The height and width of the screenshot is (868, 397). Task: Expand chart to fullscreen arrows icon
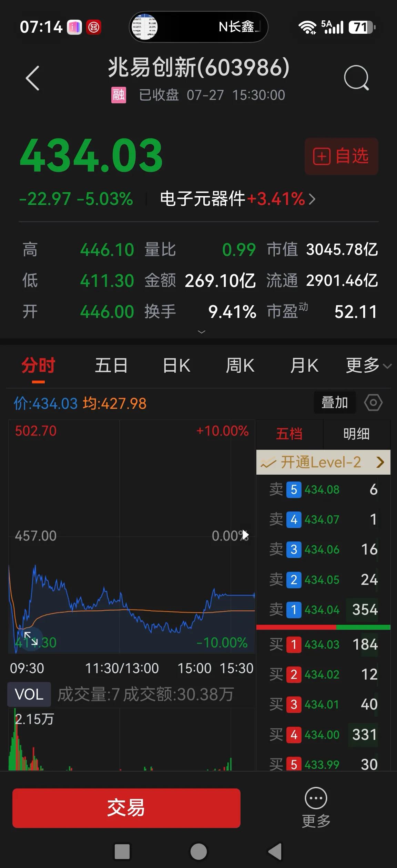click(x=31, y=639)
